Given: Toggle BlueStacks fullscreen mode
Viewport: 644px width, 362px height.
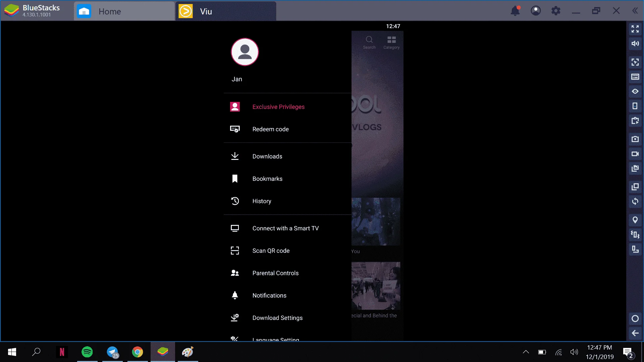Looking at the screenshot, I should [x=635, y=29].
